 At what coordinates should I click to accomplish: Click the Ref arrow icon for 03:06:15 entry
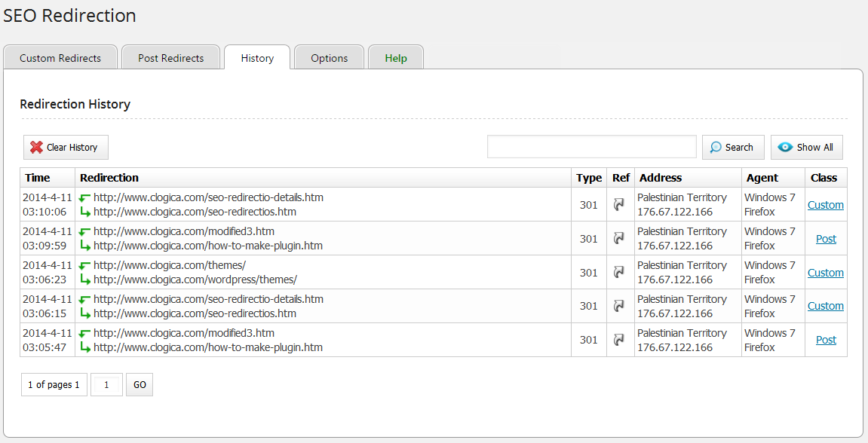[x=619, y=306]
